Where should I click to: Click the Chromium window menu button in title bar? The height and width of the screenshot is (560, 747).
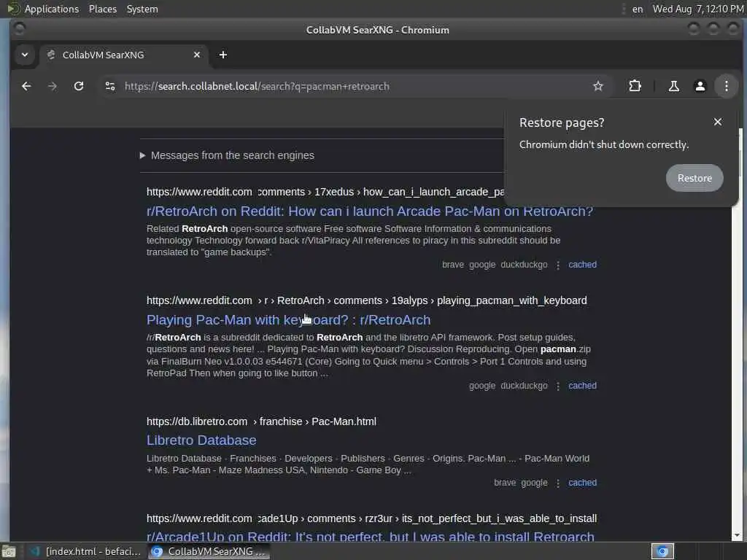19,29
